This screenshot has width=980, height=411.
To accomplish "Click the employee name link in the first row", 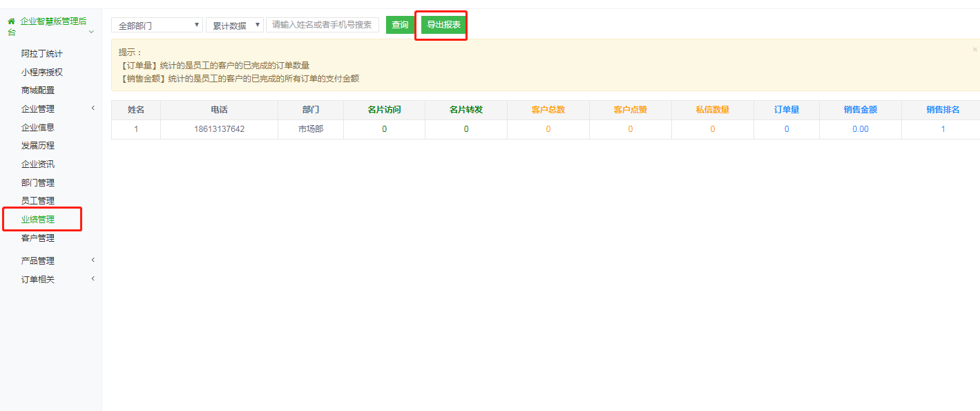I will 136,129.
